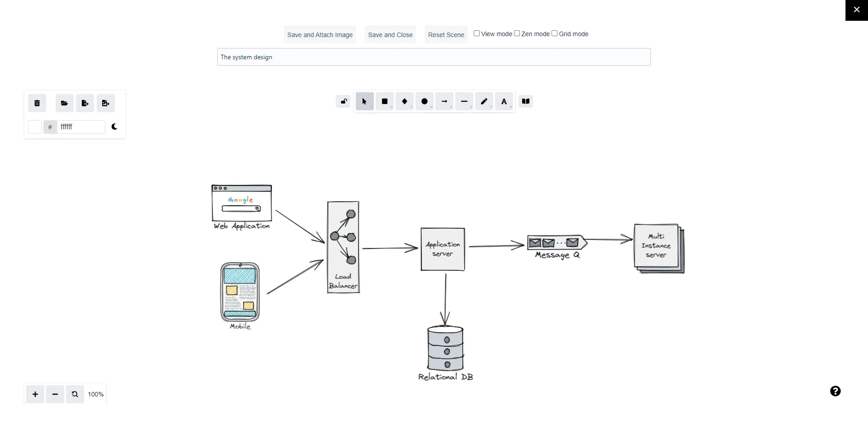The height and width of the screenshot is (429, 868).
Task: Click Save and Close button
Action: [x=391, y=35]
